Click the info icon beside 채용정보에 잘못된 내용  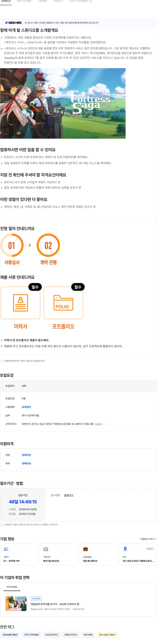[2, 361]
